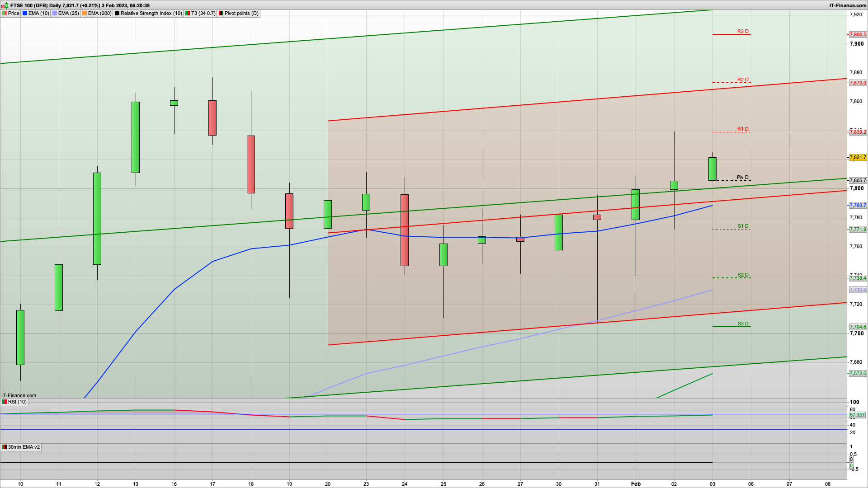Click the blue EMA (10) color swatch
Image resolution: width=868 pixels, height=488 pixels.
pos(25,13)
